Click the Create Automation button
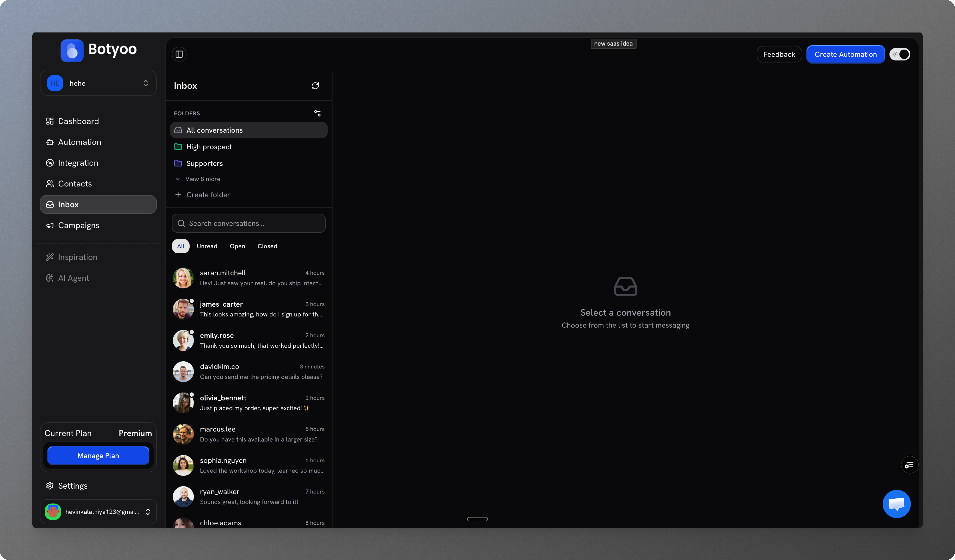Image resolution: width=955 pixels, height=560 pixels. click(x=845, y=54)
